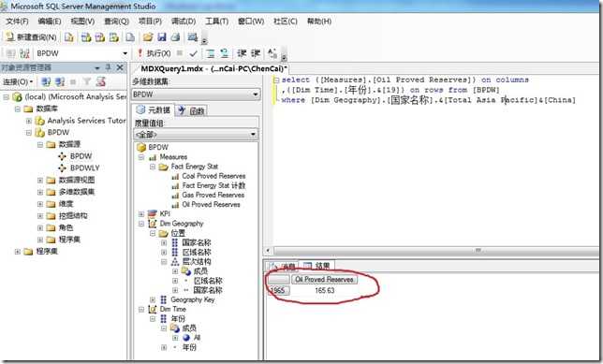Expand the 挖掘结构 folder
Viewport: 603px width, 364px height.
[40, 216]
